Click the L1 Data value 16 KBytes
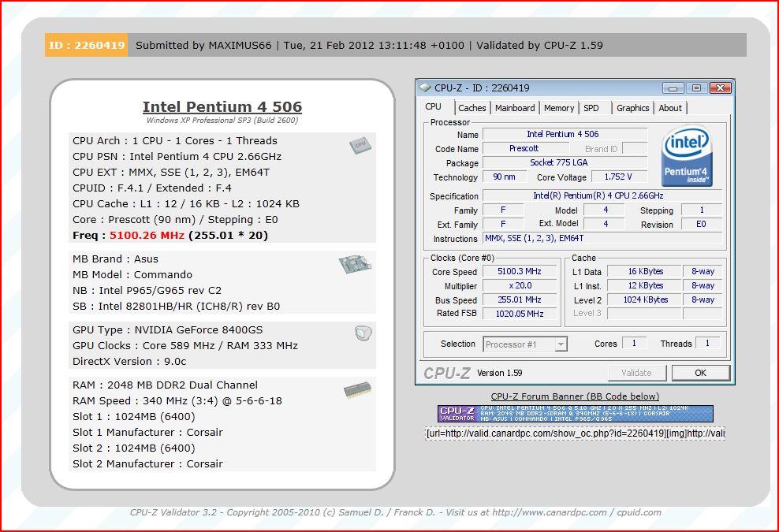This screenshot has height=532, width=779. tap(646, 271)
